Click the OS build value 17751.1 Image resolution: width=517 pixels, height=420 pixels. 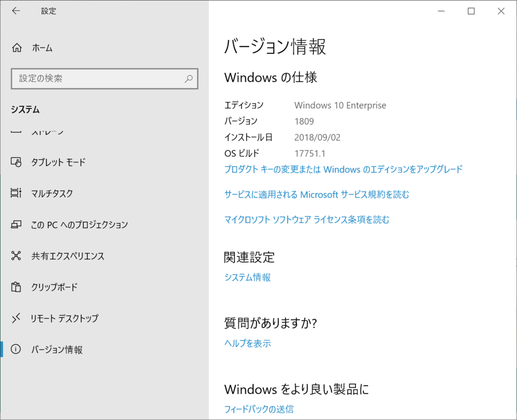(x=309, y=153)
